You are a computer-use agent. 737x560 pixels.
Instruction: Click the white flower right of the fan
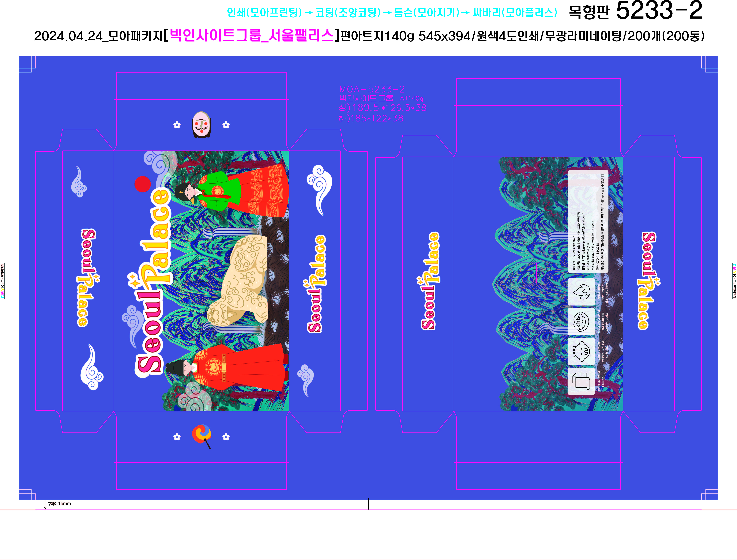226,437
